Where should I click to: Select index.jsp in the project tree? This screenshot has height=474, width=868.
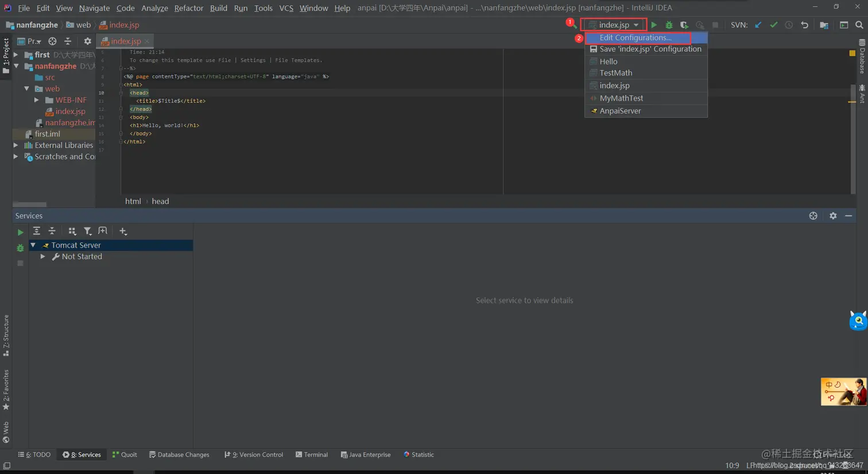tap(70, 111)
